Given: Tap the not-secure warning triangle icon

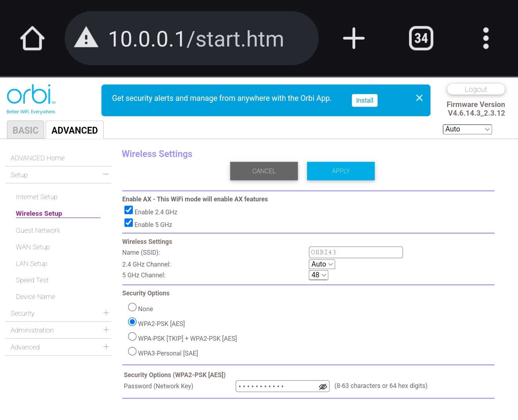Looking at the screenshot, I should coord(86,38).
